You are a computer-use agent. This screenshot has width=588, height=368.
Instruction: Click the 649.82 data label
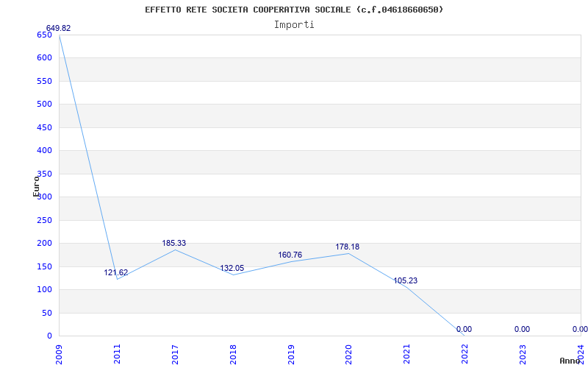click(x=58, y=28)
